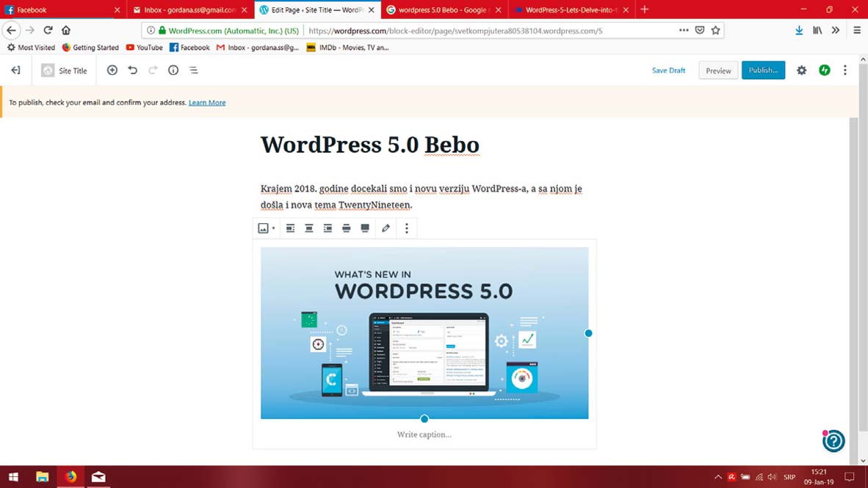
Task: Open the Downloads arrow icon
Action: click(799, 30)
